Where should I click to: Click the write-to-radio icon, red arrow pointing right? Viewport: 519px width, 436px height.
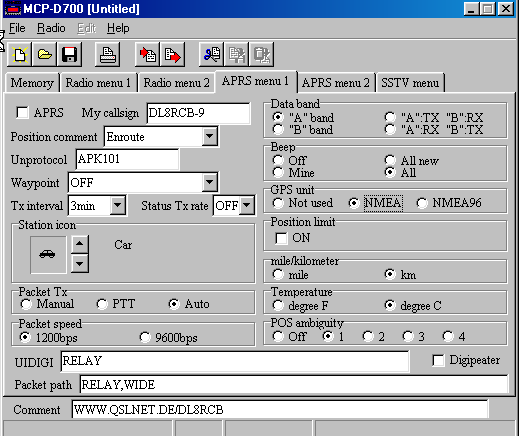click(172, 54)
